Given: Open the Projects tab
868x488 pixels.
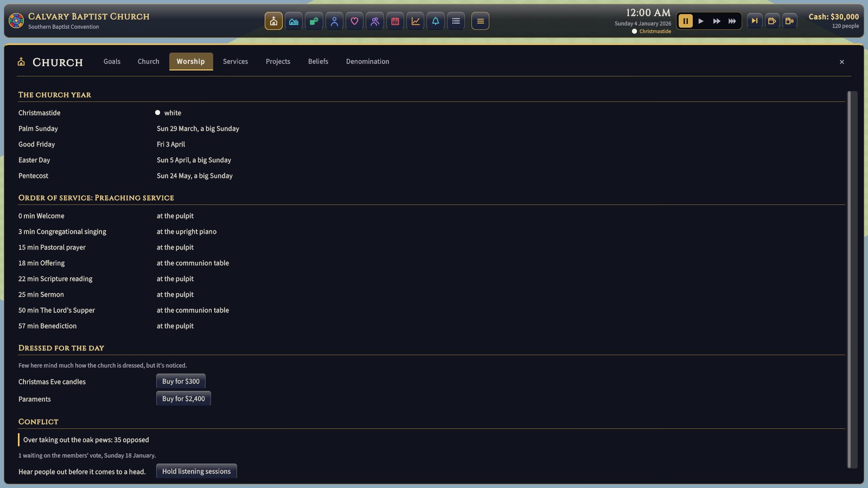Looking at the screenshot, I should tap(278, 61).
